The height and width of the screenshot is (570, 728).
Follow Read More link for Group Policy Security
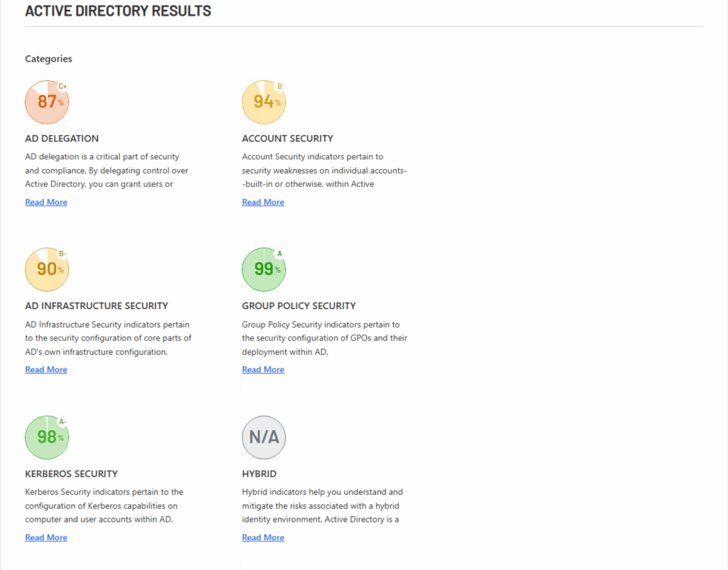pyautogui.click(x=263, y=370)
